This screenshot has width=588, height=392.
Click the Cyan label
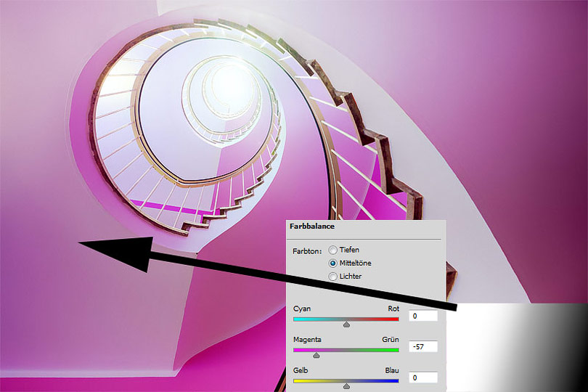[302, 309]
